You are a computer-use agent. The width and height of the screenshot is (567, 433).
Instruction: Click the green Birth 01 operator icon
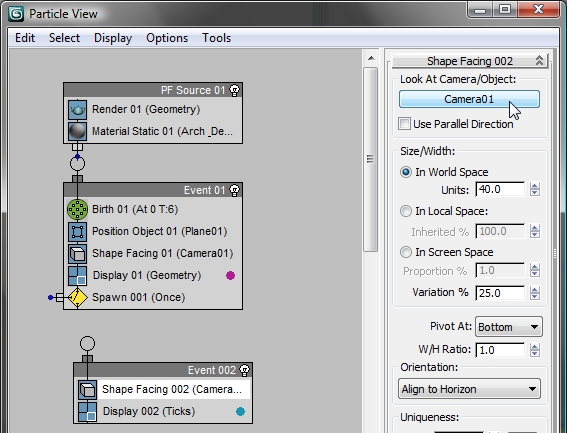pyautogui.click(x=77, y=209)
